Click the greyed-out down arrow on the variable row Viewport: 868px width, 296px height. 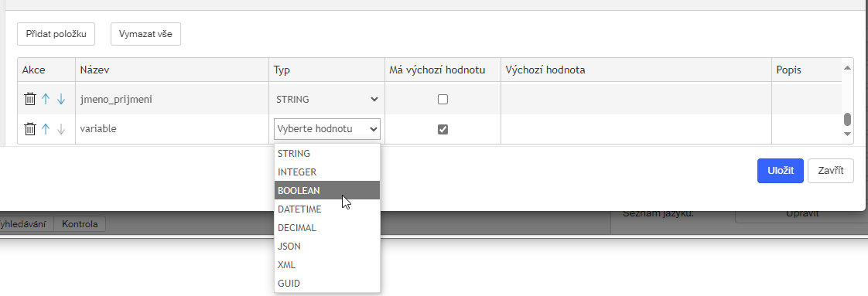click(x=61, y=129)
